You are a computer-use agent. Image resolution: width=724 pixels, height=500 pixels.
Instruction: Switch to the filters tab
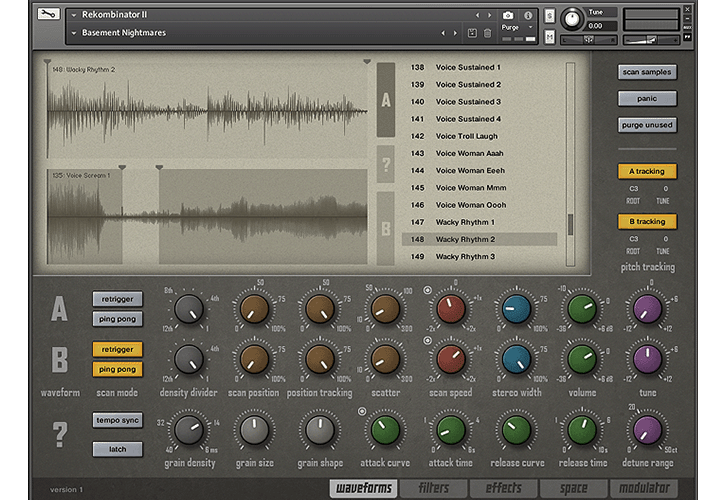tap(434, 488)
